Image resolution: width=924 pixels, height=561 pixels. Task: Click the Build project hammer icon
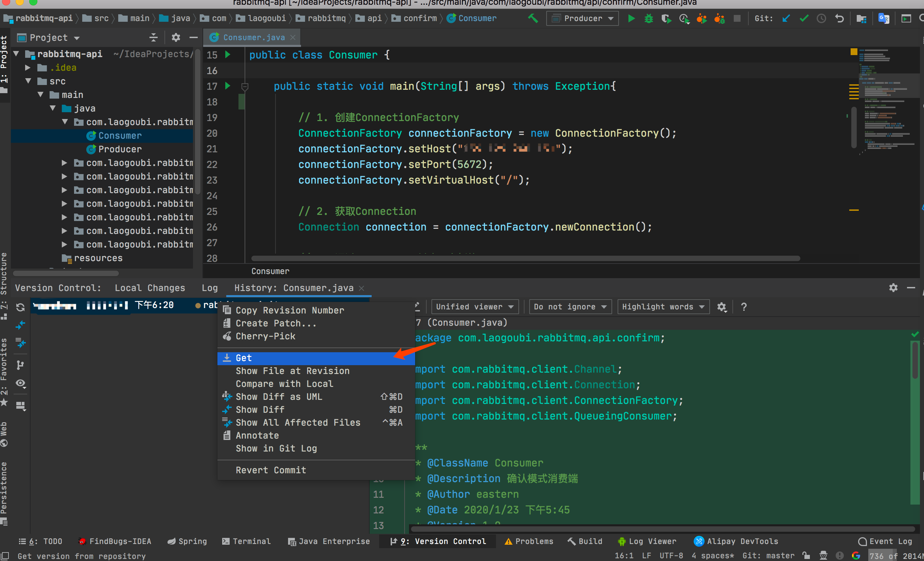click(533, 18)
